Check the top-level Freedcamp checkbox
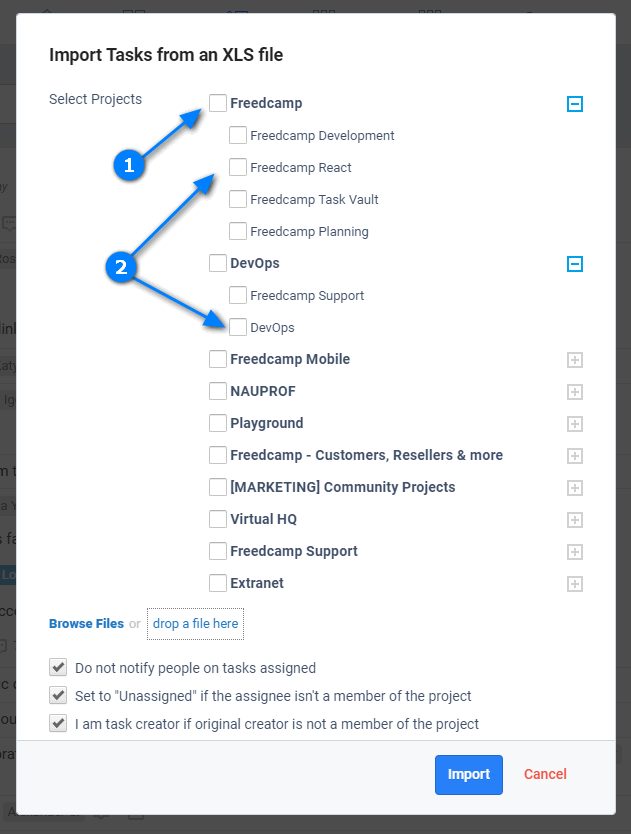 [218, 103]
